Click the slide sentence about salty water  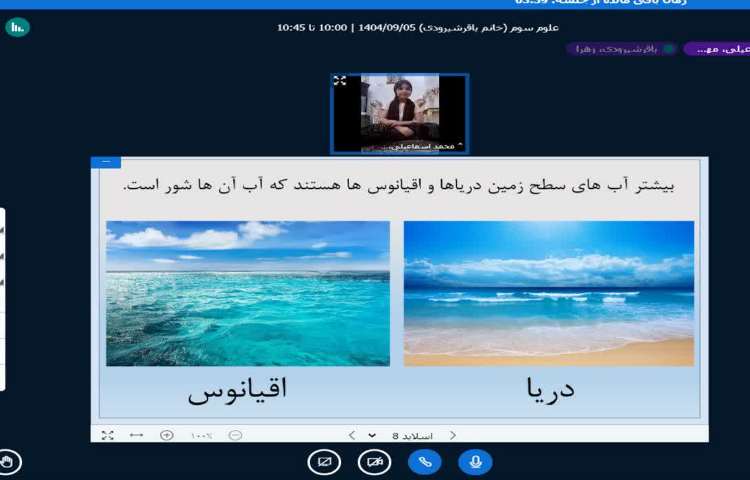(x=399, y=185)
